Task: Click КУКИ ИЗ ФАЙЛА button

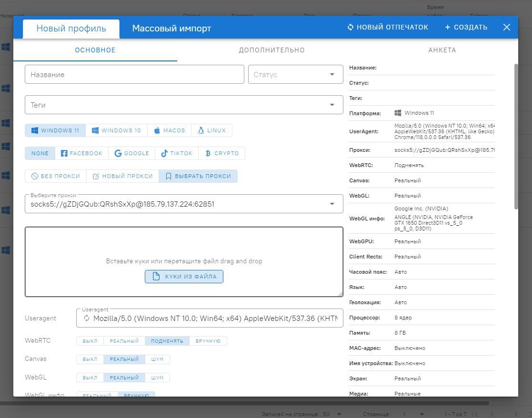Action: [x=184, y=276]
